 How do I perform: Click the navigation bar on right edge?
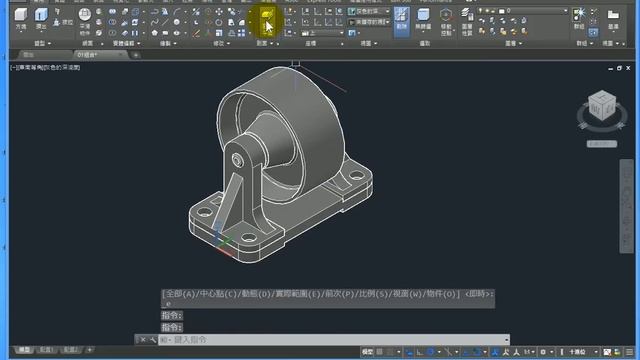[x=627, y=206]
